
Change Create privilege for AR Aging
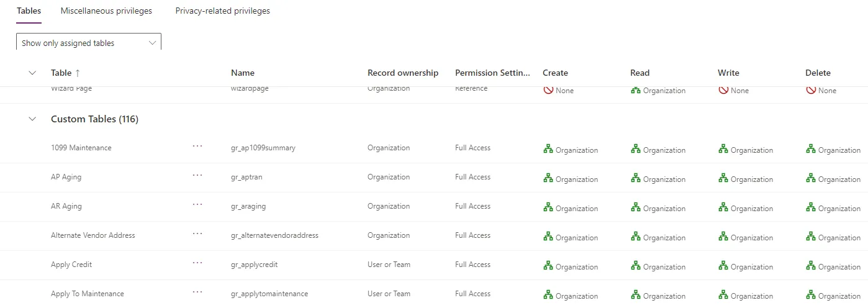[x=571, y=207]
